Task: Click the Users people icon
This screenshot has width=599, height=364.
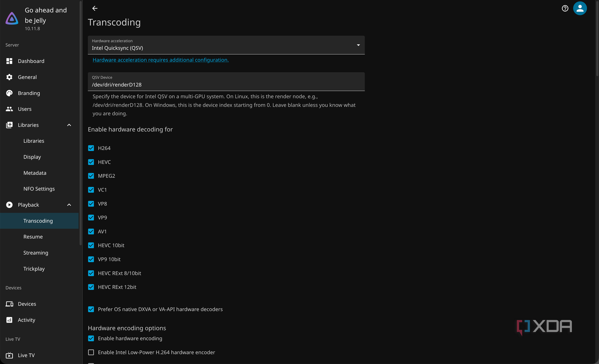Action: 9,109
